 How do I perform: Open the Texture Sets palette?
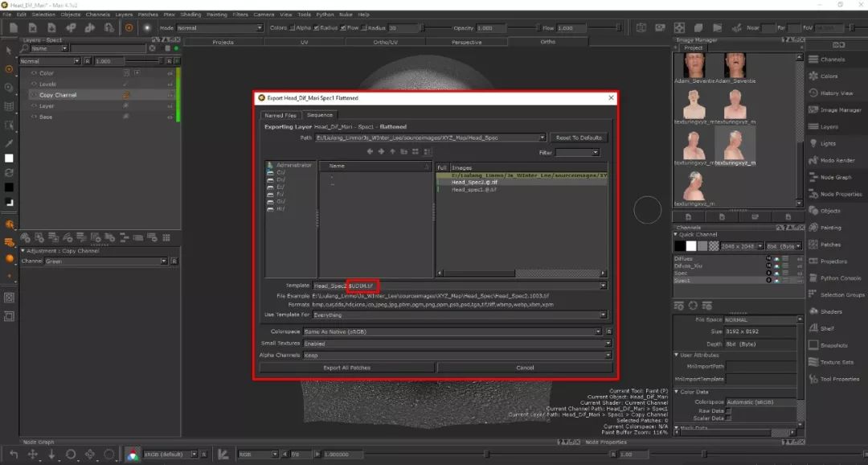(x=813, y=362)
